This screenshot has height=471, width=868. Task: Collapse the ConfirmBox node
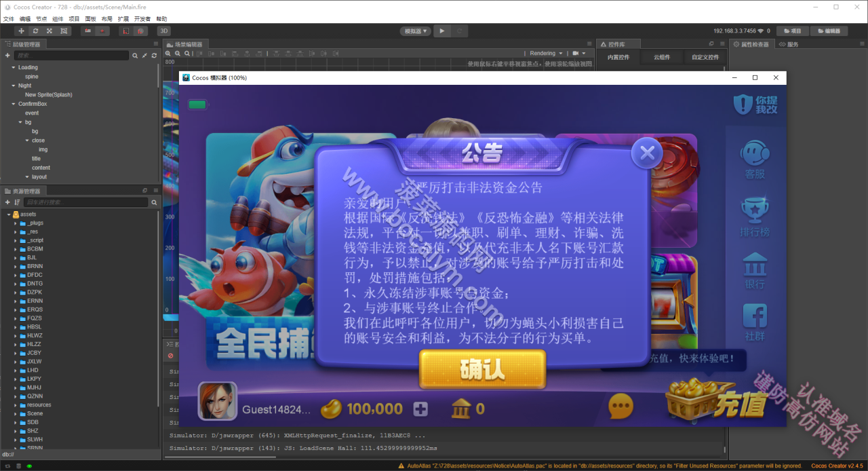coord(13,104)
